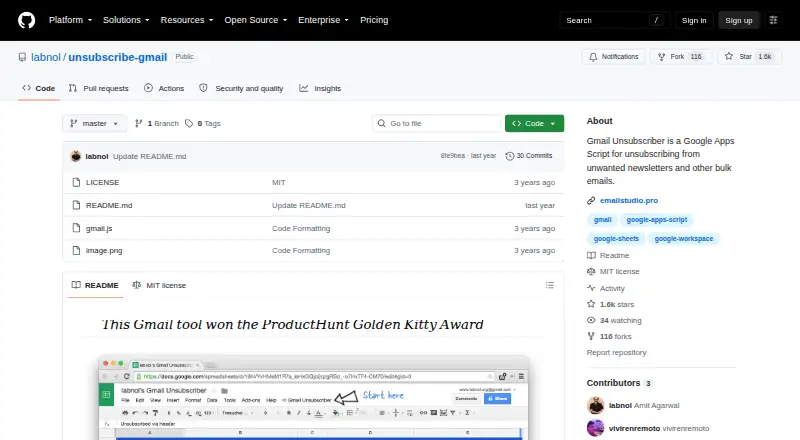Open the labnol owner link
Screen dimensions: 800x440
(46, 57)
